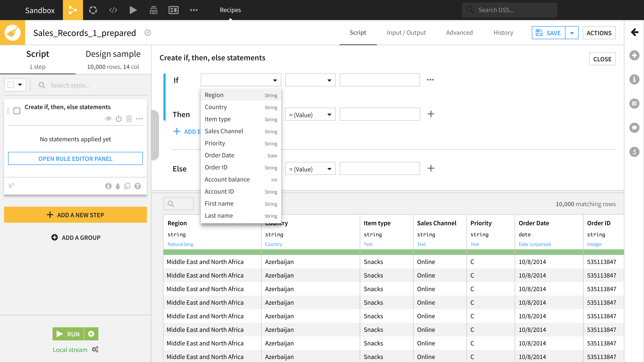Click the back arrow in right sidebar
The image size is (644, 362).
(634, 32)
